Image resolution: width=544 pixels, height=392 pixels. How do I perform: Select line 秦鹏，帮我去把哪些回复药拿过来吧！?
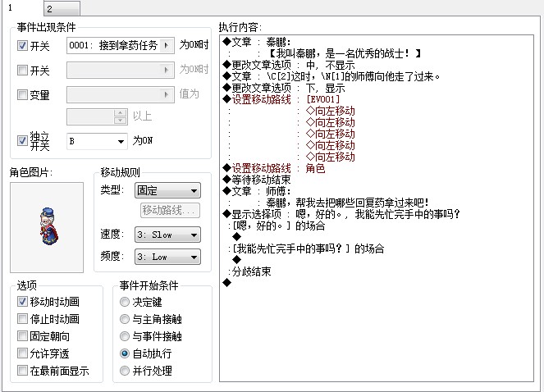(347, 203)
